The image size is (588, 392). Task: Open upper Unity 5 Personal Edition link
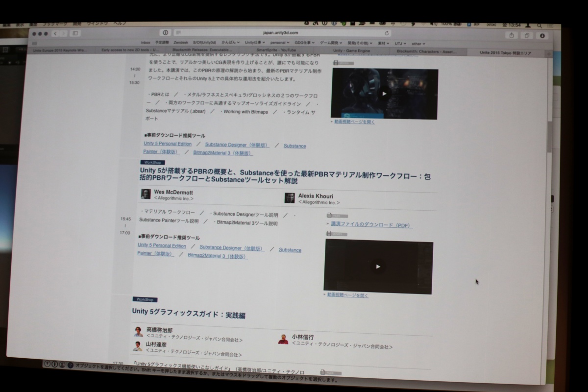(168, 144)
